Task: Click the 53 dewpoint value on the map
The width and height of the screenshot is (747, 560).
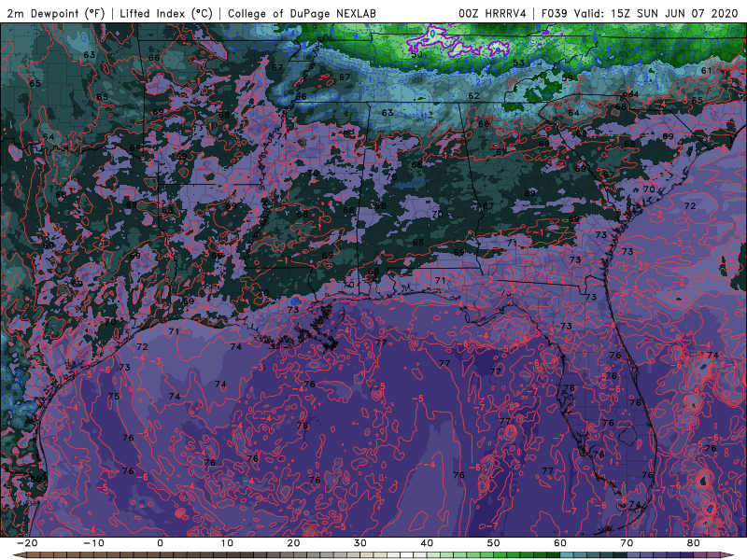Action: click(x=519, y=63)
